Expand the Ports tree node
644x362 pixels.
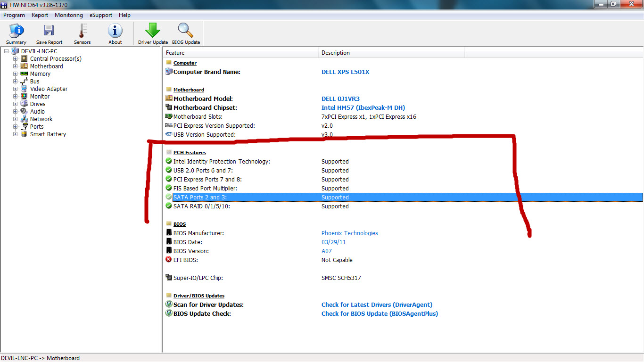[16, 126]
